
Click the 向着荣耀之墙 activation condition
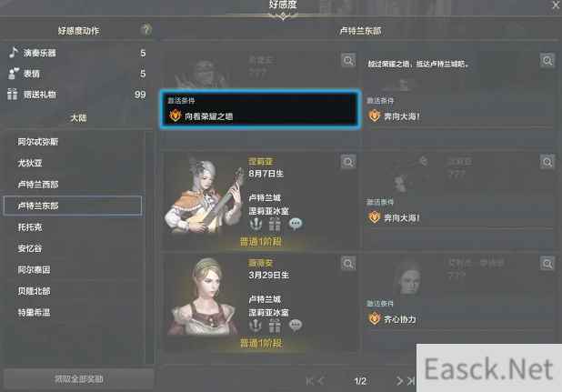click(260, 109)
